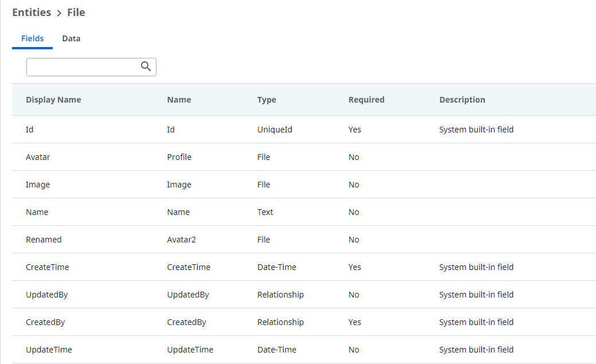Select the Fields tab
This screenshot has width=596, height=364.
click(x=32, y=38)
